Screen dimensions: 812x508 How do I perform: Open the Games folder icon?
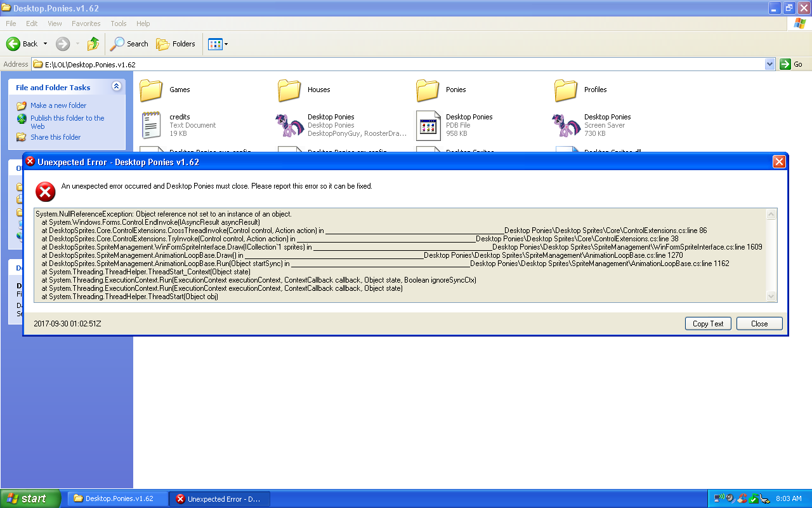[152, 90]
